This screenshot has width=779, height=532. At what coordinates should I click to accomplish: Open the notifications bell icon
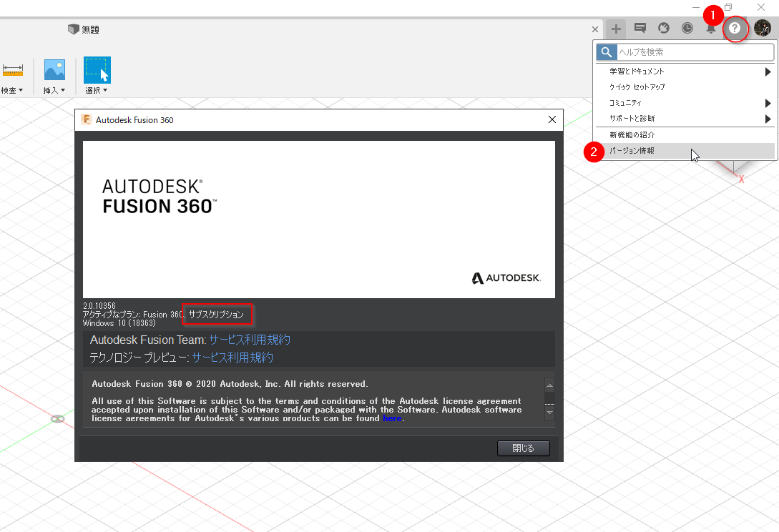[710, 29]
